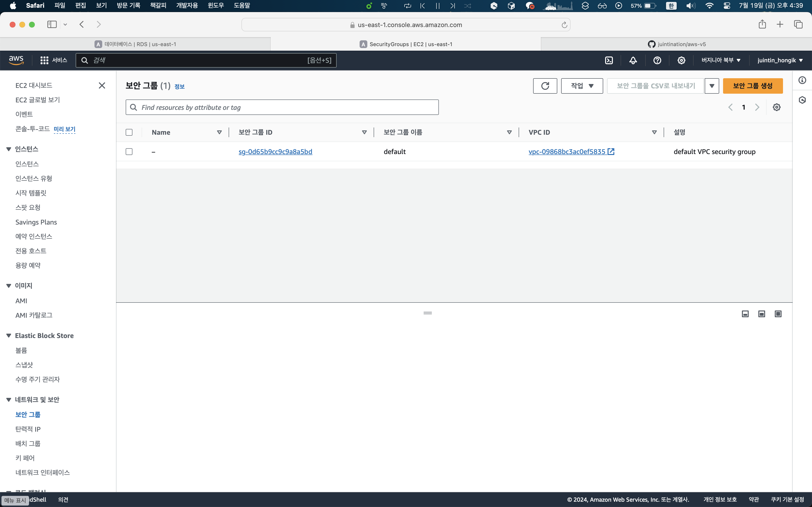Maximize the details split panel icon

click(778, 314)
